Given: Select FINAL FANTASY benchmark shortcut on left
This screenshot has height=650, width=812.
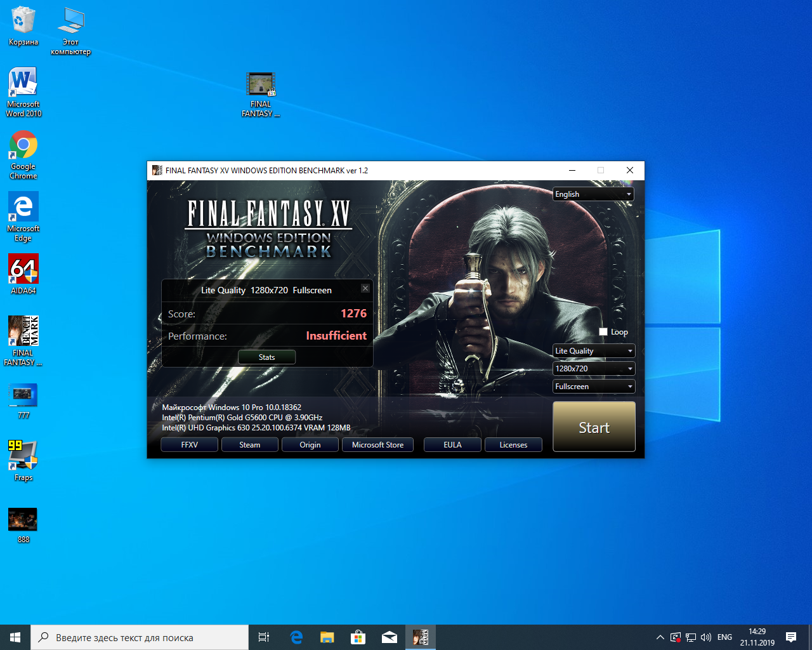Looking at the screenshot, I should [x=23, y=341].
